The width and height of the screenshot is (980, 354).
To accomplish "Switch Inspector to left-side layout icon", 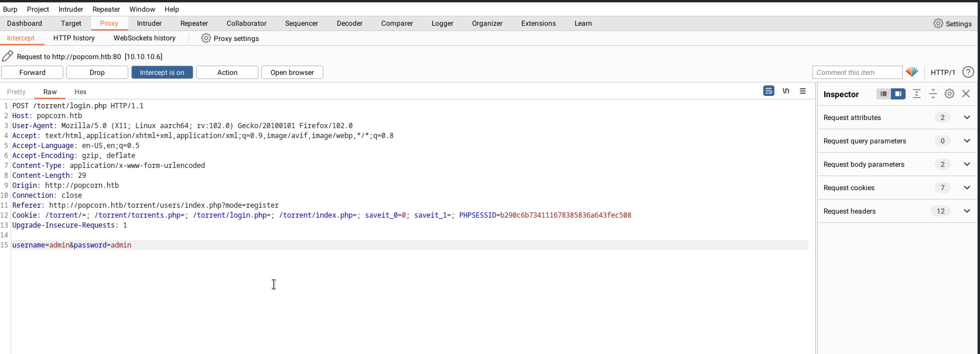I will (x=883, y=94).
